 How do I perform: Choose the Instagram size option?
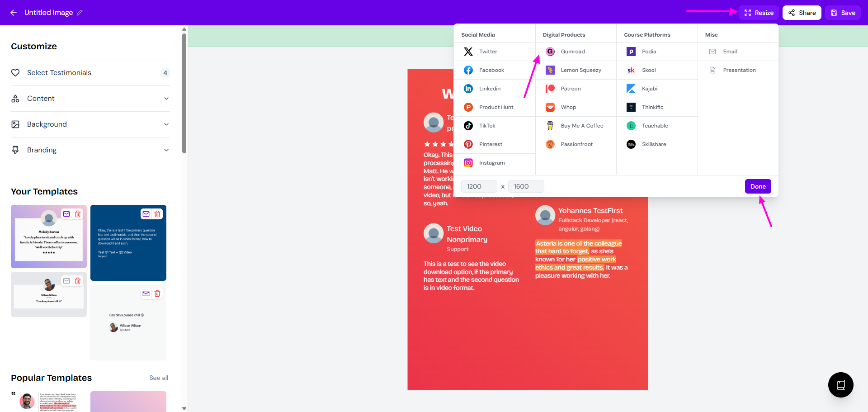(492, 163)
